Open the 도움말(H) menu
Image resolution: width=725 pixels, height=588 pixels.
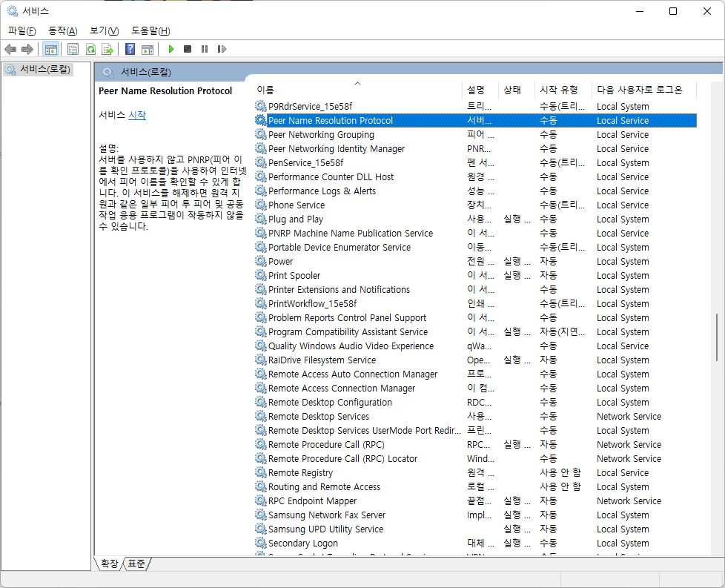(150, 30)
